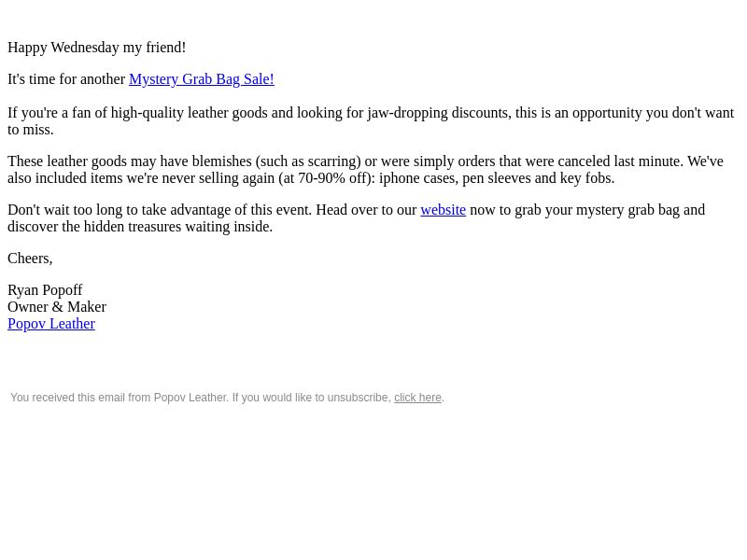Click 'Don't wait too long' sentence start
The image size is (747, 560).
(x=67, y=210)
